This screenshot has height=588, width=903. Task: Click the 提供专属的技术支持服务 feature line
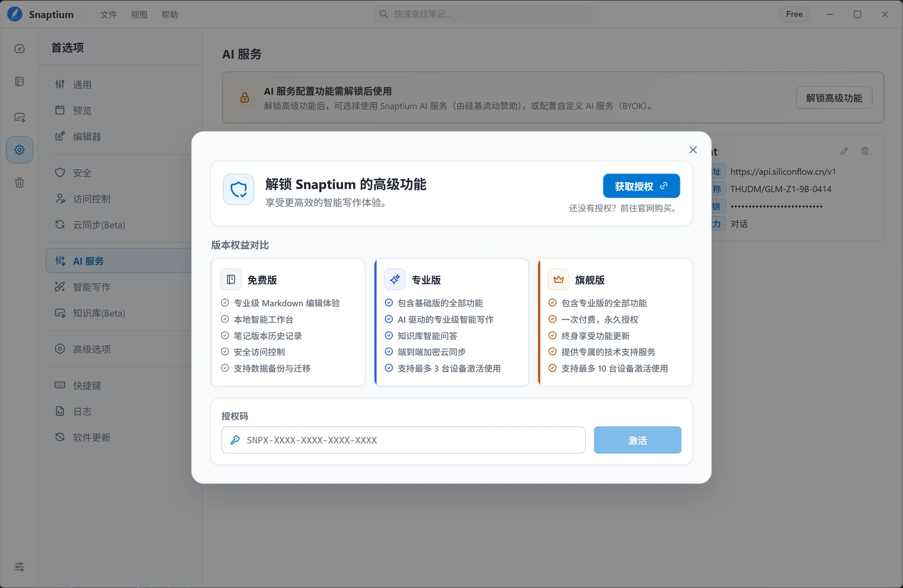(x=608, y=352)
